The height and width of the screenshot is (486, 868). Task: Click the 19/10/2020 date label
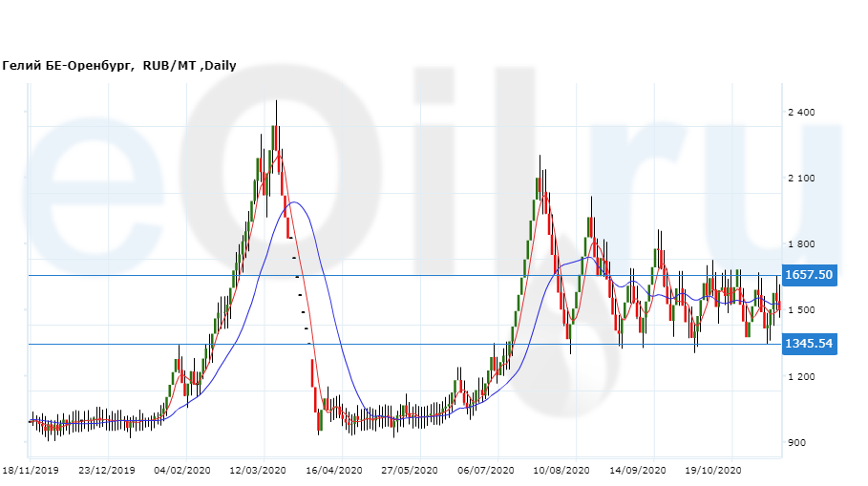[714, 471]
